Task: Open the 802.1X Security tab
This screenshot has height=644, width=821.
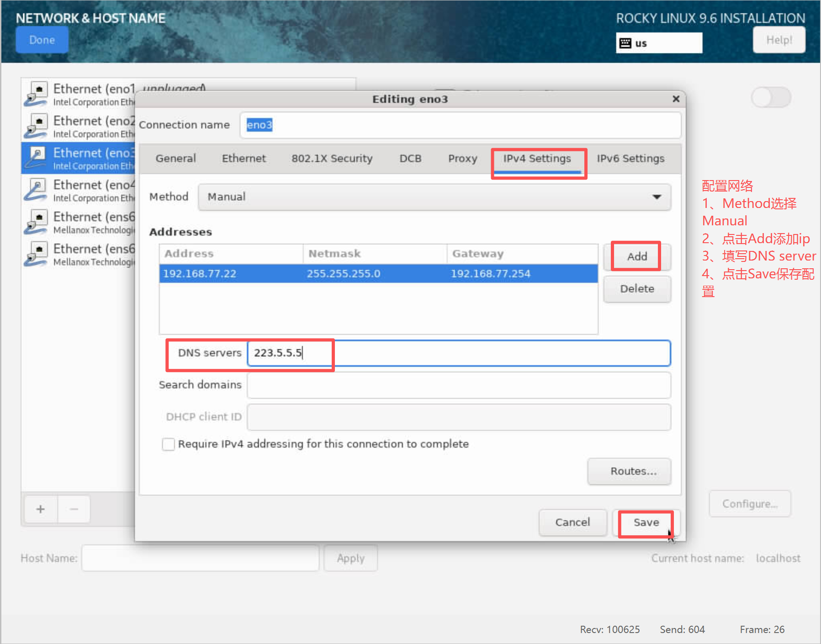Action: [x=332, y=159]
